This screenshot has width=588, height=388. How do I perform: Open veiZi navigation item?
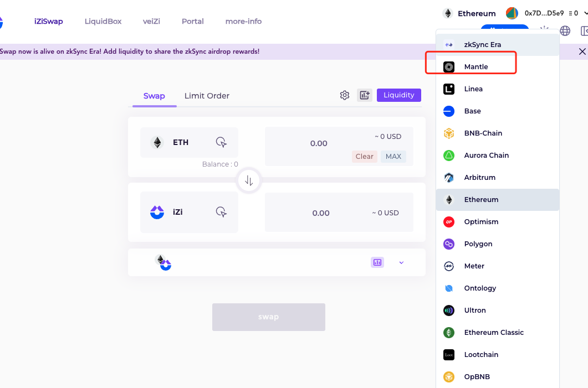click(x=151, y=22)
